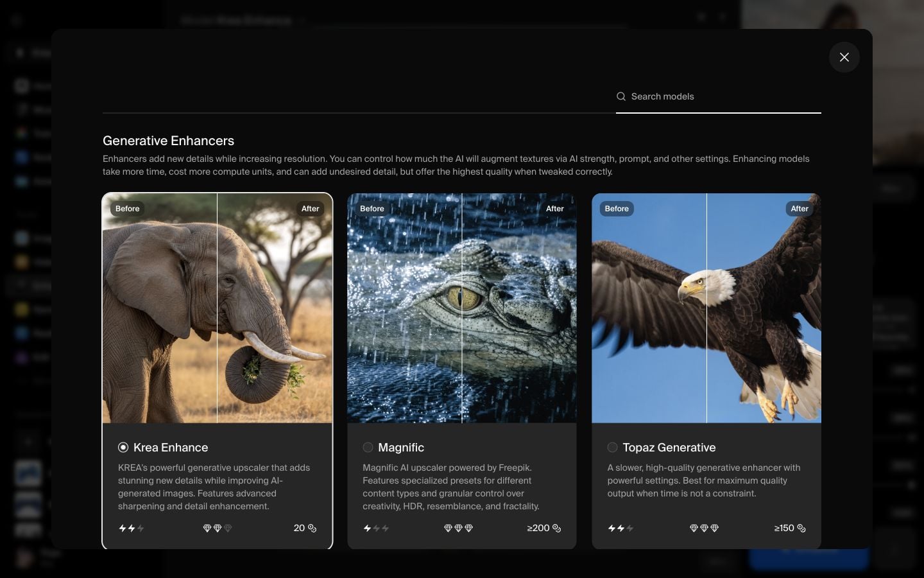Image resolution: width=924 pixels, height=578 pixels.
Task: Open the eagle before/after preview image
Action: click(x=706, y=308)
